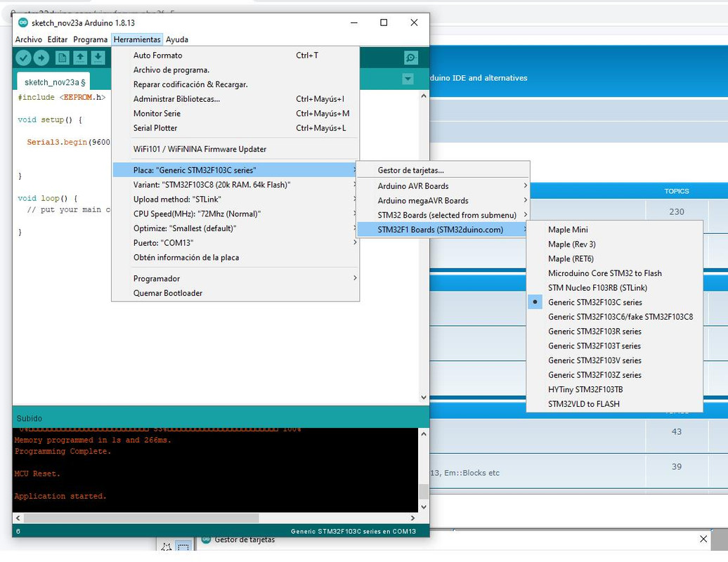The width and height of the screenshot is (728, 562).
Task: Select the Maple (RET6) board
Action: (614, 259)
